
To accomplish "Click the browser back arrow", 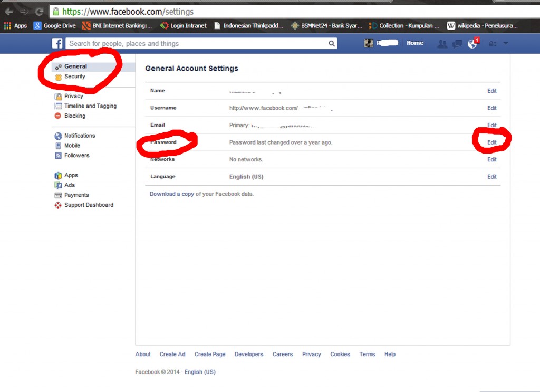I will pos(9,12).
